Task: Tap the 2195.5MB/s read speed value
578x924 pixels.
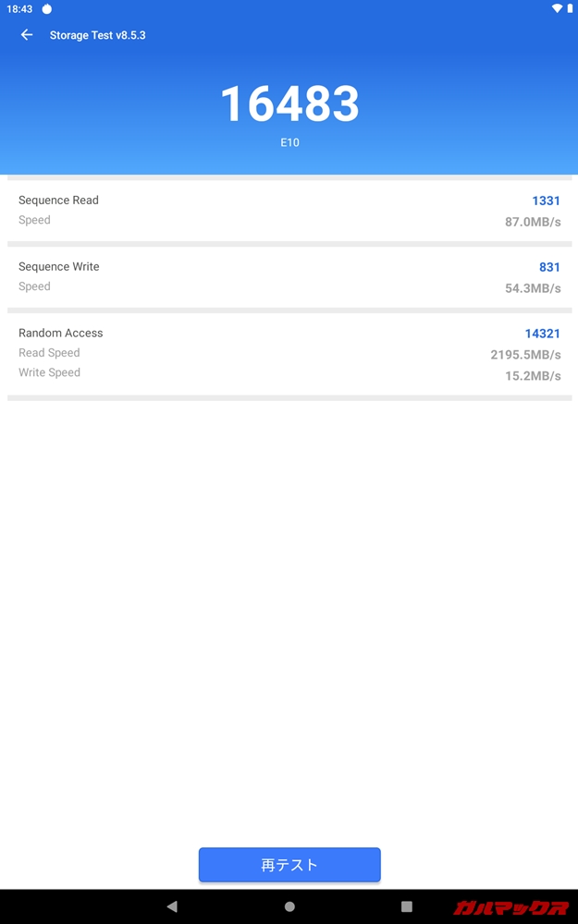Action: pos(525,355)
